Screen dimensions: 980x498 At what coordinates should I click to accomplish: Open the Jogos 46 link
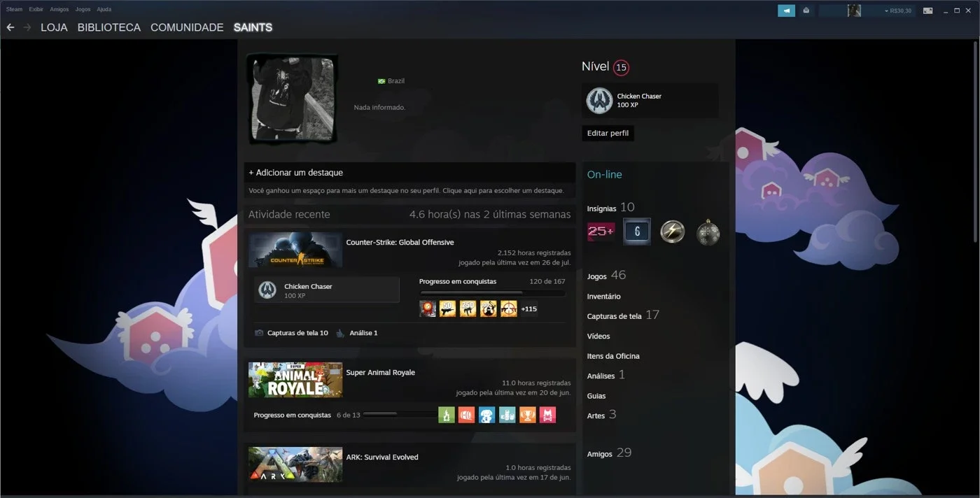[606, 276]
